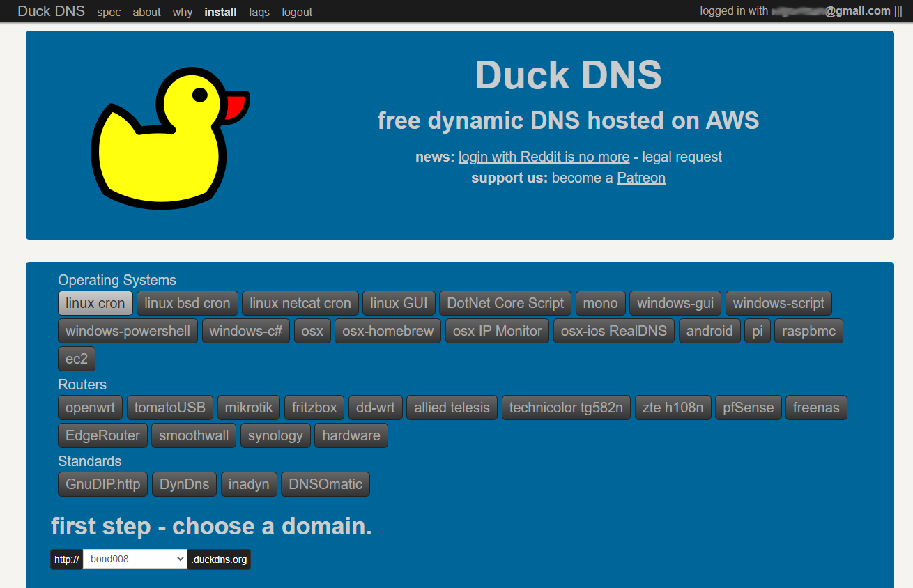Choose the zte h108n button

pos(673,408)
